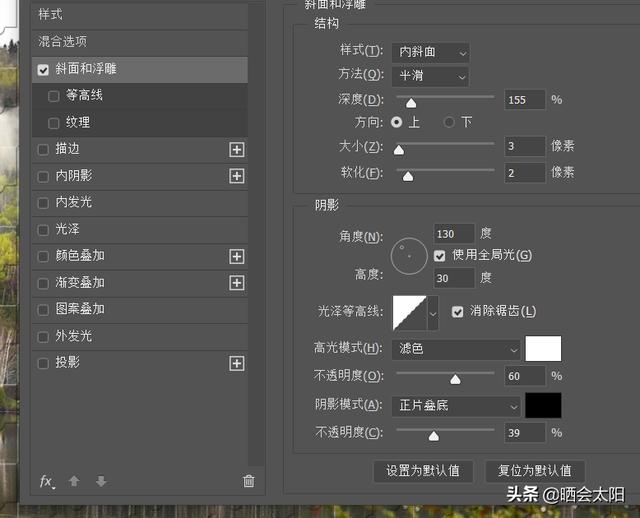
Task: Enable the 描边 checkbox
Action: pyautogui.click(x=43, y=150)
